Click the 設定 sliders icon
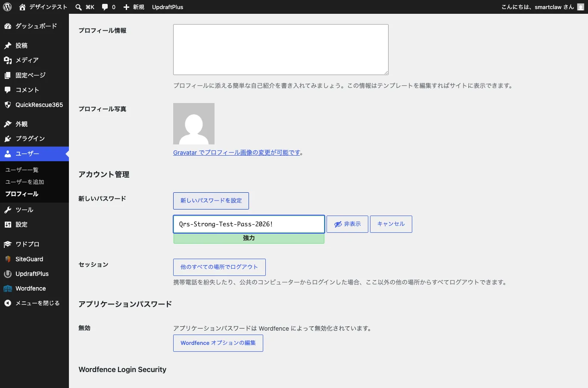 pyautogui.click(x=8, y=225)
